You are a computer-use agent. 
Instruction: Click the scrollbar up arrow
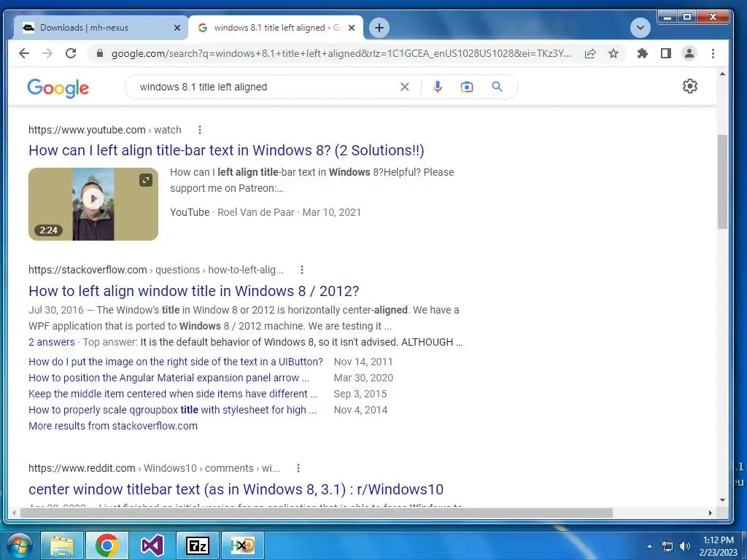coord(722,74)
